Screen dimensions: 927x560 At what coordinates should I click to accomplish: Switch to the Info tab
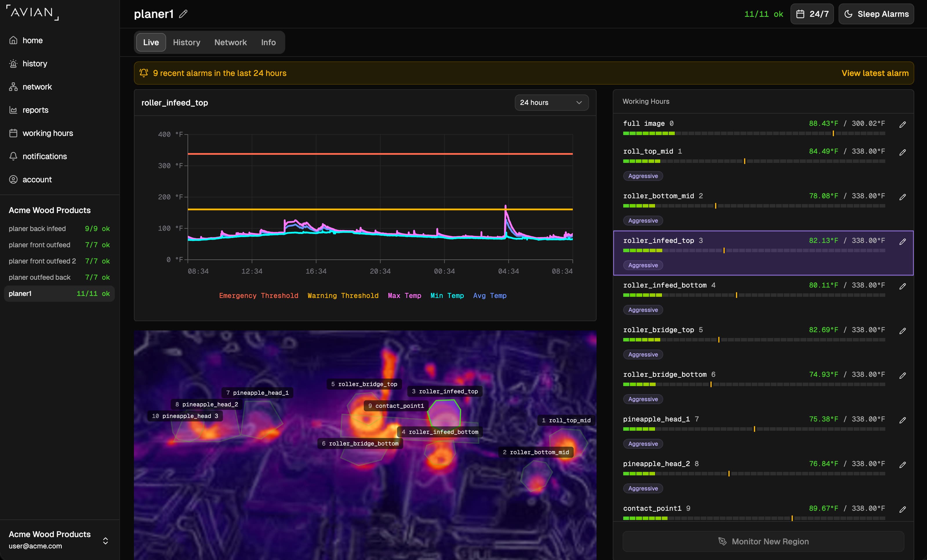click(x=268, y=43)
